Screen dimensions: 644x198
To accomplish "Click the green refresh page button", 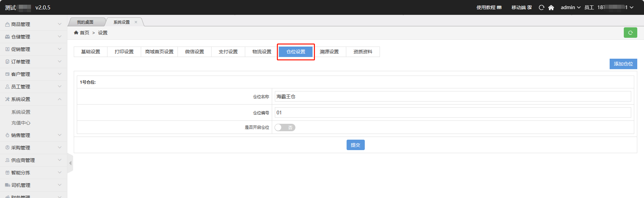I will 630,33.
